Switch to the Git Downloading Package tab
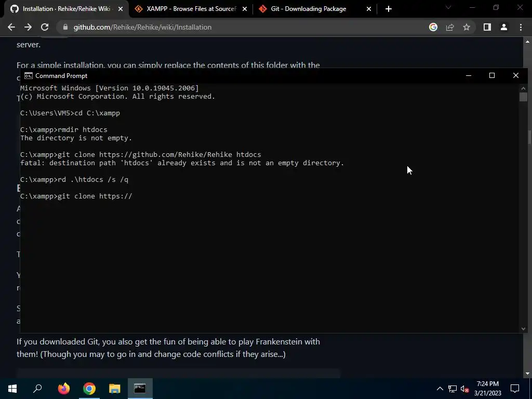 (314, 9)
